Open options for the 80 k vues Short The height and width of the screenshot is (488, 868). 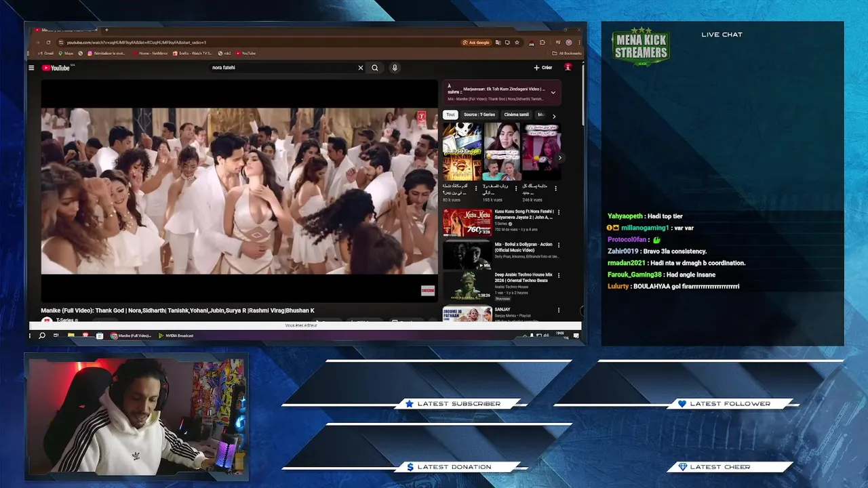coord(476,188)
